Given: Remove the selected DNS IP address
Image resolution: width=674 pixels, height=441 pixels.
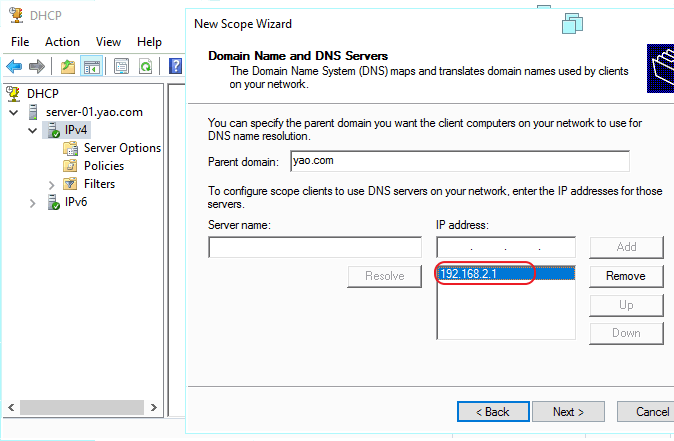Looking at the screenshot, I should (626, 276).
